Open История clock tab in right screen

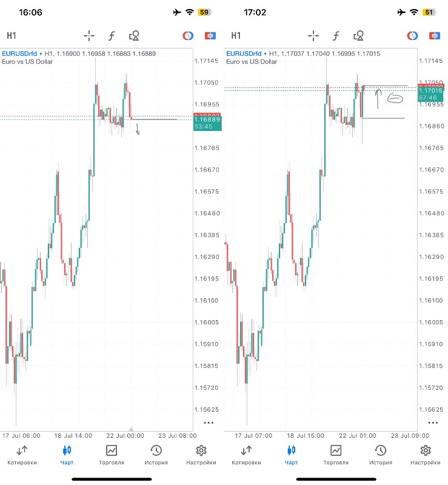point(381,455)
